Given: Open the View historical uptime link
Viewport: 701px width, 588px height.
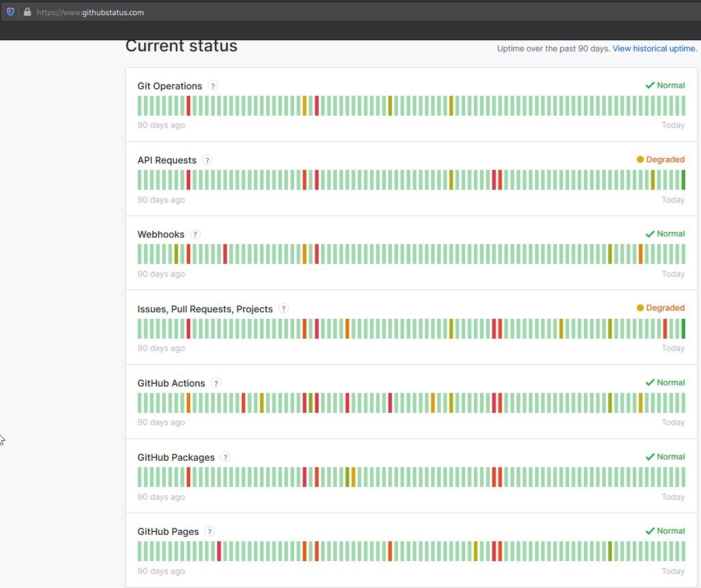Looking at the screenshot, I should pyautogui.click(x=655, y=48).
